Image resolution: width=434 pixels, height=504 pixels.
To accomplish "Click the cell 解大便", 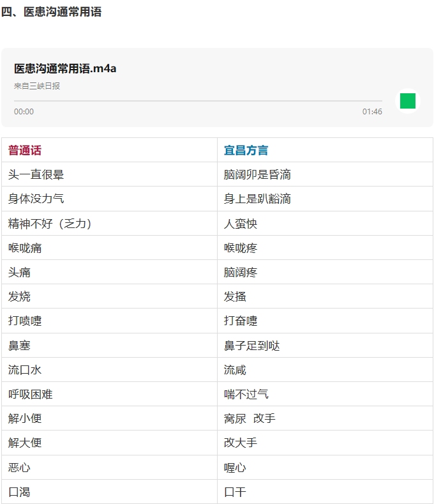I will point(25,443).
